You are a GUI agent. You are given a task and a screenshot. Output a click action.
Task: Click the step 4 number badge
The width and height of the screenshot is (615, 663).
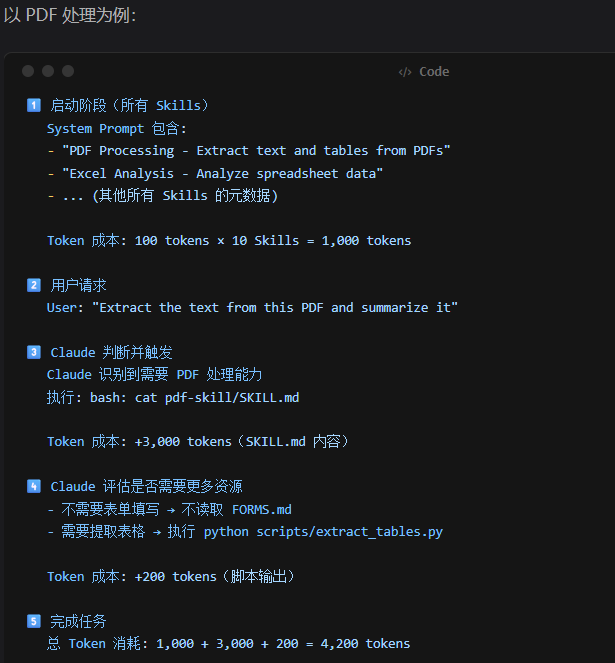click(33, 487)
